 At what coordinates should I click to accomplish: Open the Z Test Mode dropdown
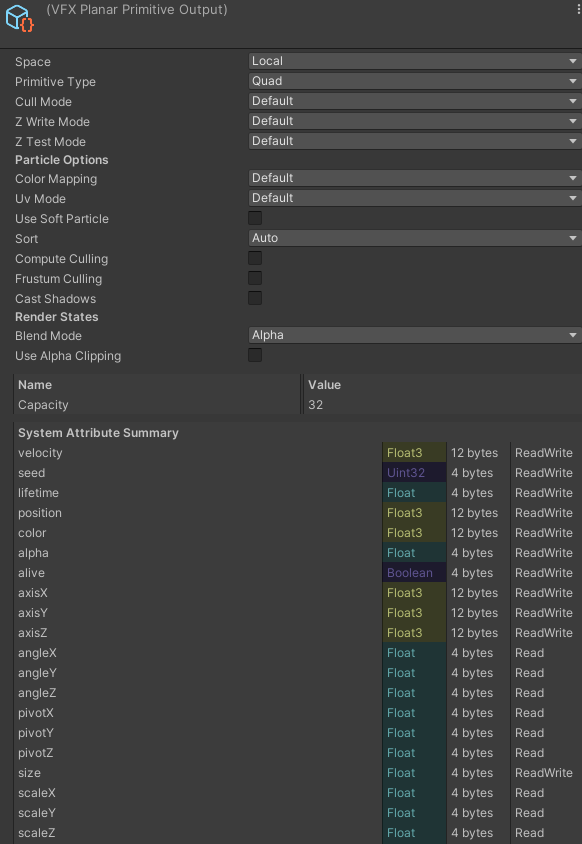click(x=412, y=141)
